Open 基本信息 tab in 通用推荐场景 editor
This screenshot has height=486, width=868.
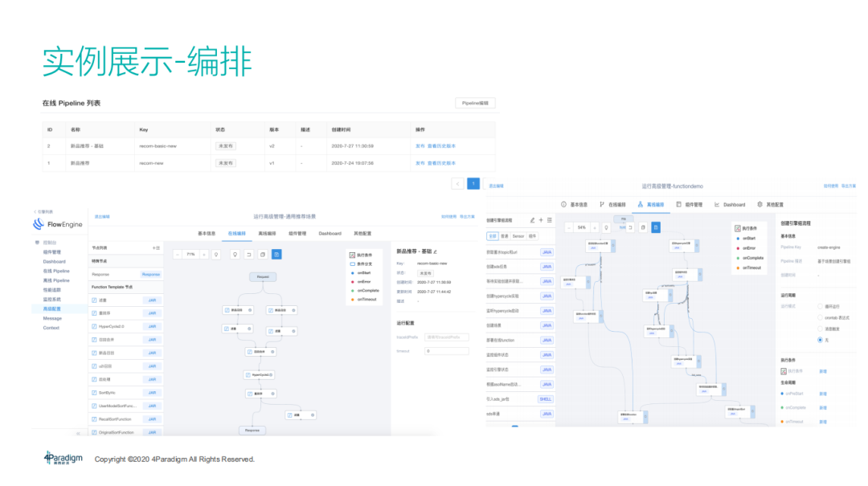207,234
